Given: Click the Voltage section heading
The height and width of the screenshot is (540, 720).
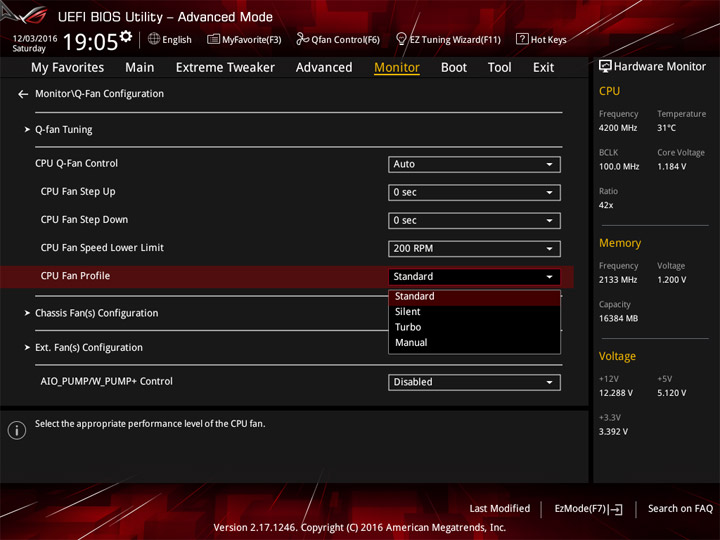Looking at the screenshot, I should click(x=617, y=356).
